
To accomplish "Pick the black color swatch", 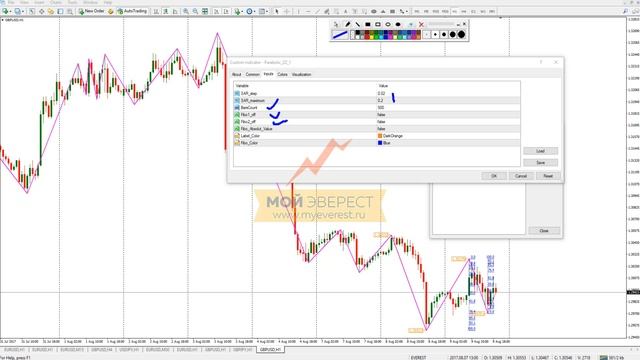I will click(358, 32).
